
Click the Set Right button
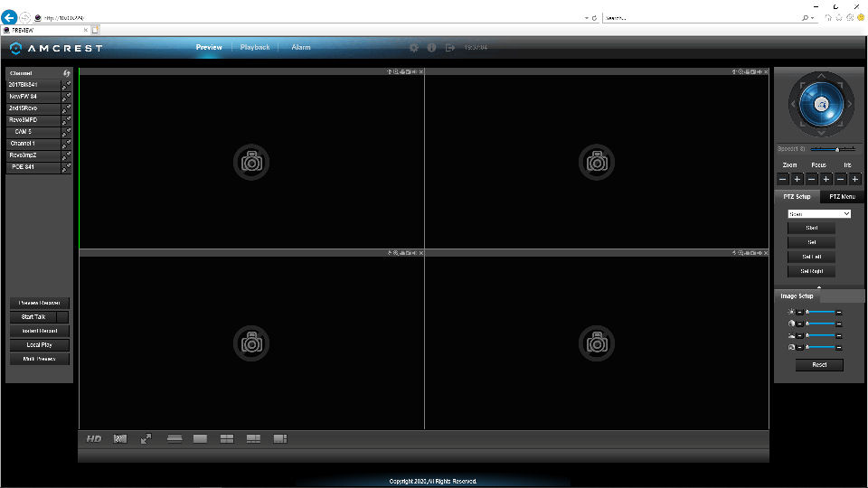click(x=812, y=271)
